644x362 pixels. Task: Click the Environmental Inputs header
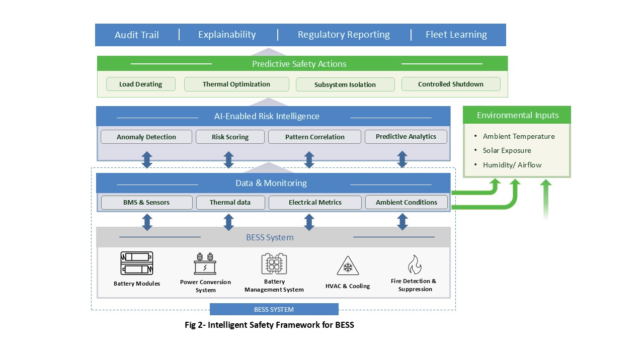pyautogui.click(x=517, y=115)
